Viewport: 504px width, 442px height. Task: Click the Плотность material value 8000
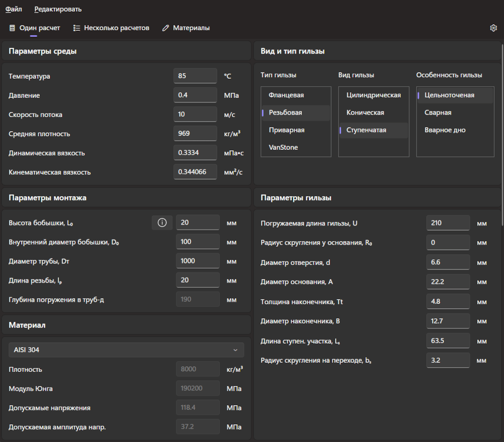point(198,369)
